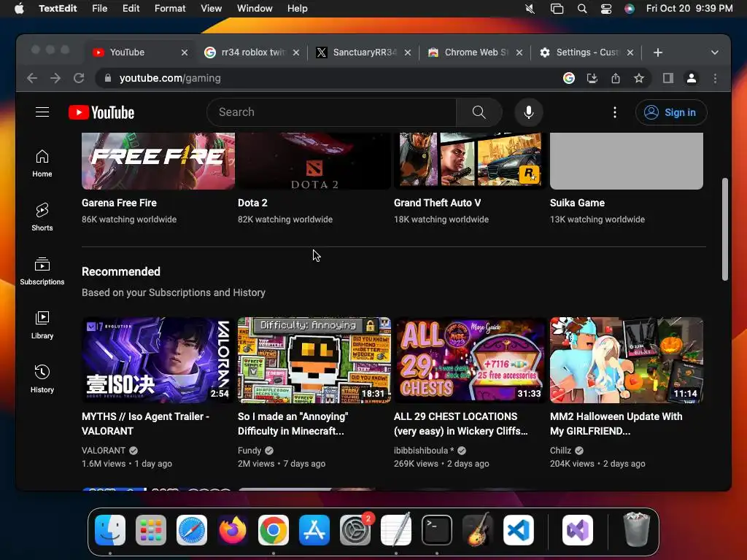
Task: Launch Safari from the dock
Action: pos(192,529)
